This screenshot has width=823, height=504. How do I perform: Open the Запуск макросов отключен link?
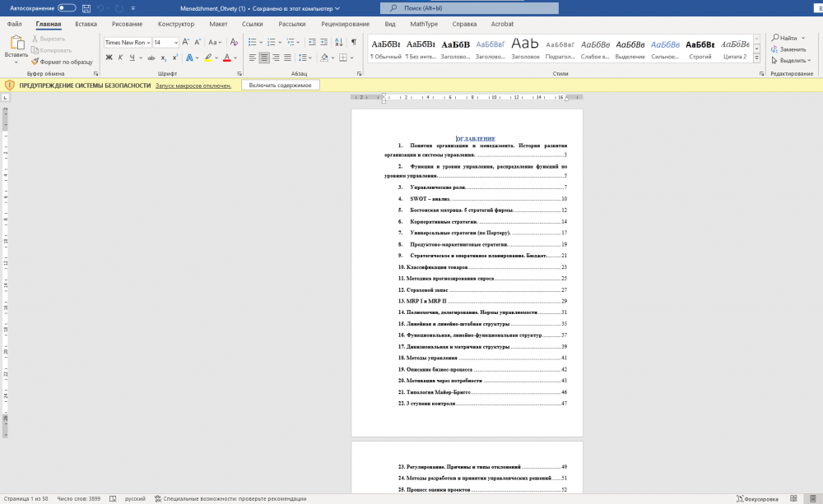pyautogui.click(x=193, y=86)
